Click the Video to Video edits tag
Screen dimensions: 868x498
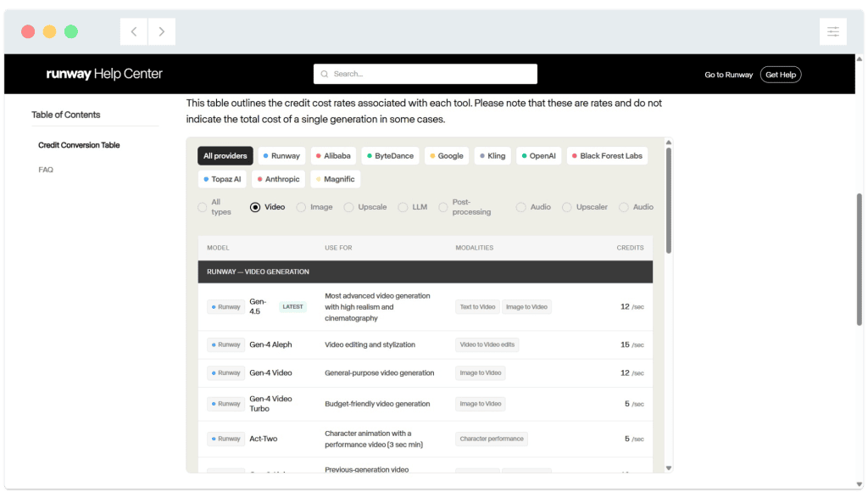point(487,344)
